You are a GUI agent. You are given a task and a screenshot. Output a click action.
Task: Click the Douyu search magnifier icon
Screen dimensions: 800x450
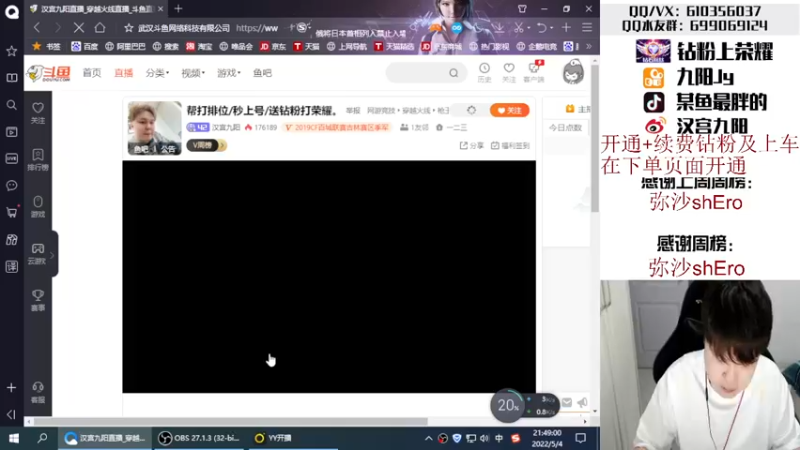[454, 73]
